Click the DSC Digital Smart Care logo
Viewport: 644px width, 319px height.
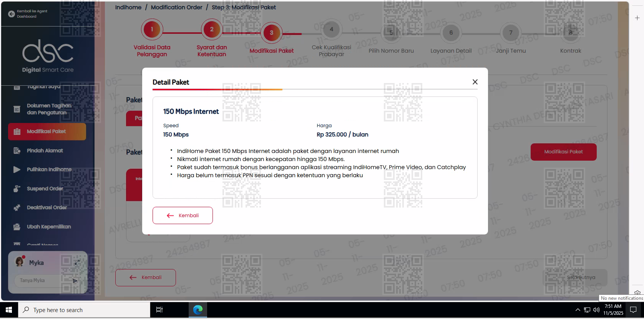[48, 56]
